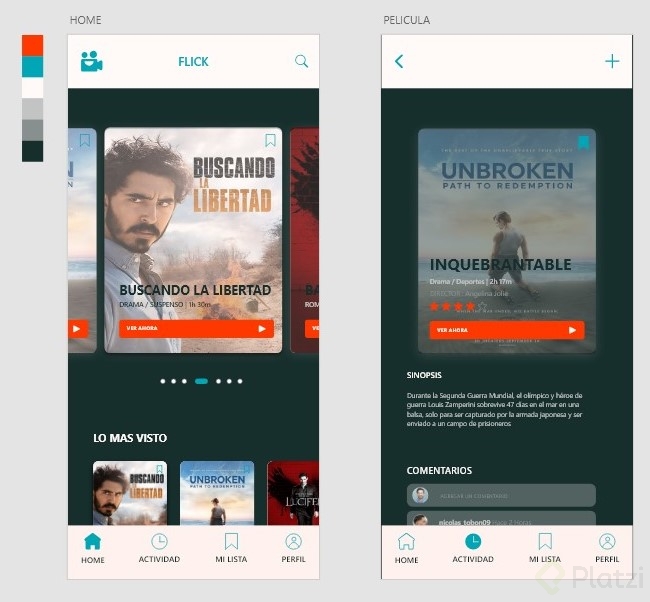Screen dimensions: 650x602
Task: Tap the plus icon on Pelicula screen
Action: [612, 61]
